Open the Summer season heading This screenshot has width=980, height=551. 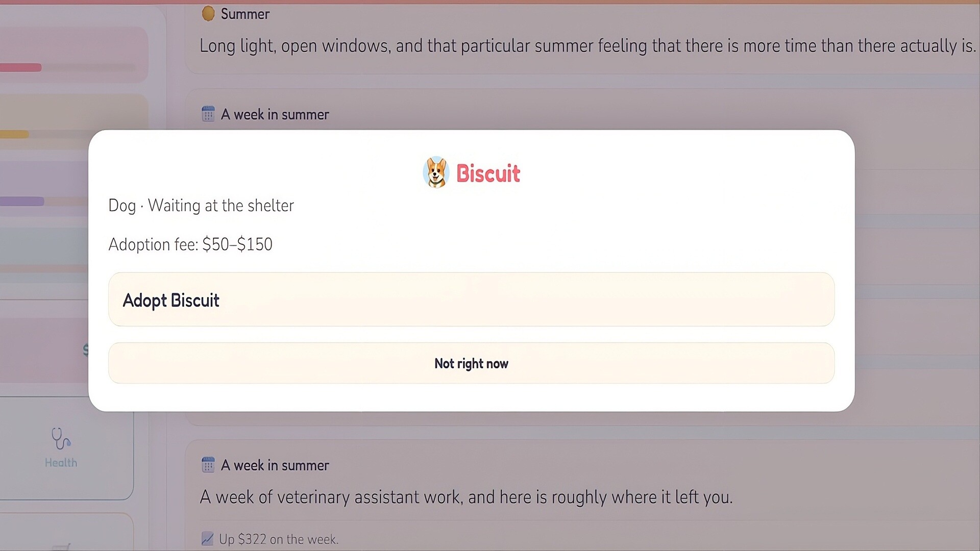coord(245,14)
